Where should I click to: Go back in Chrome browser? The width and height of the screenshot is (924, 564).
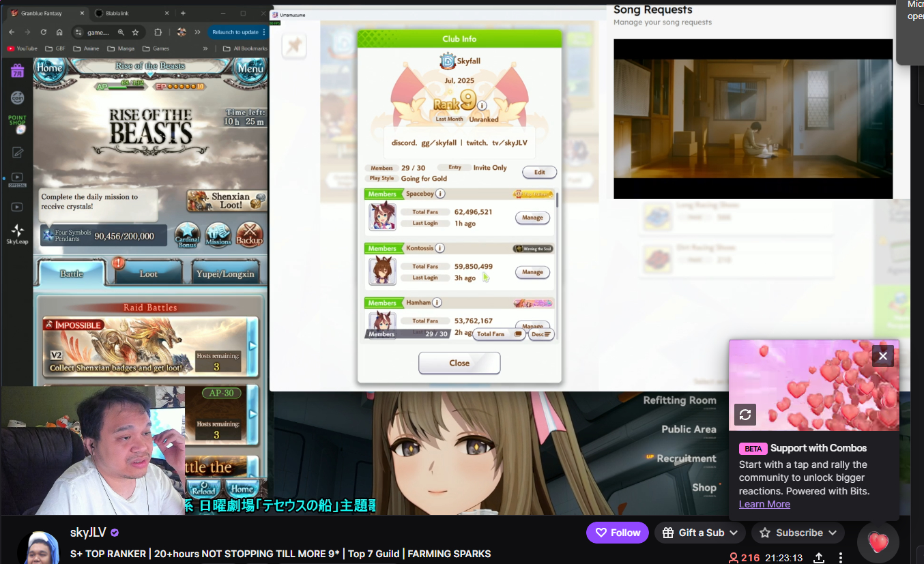12,32
